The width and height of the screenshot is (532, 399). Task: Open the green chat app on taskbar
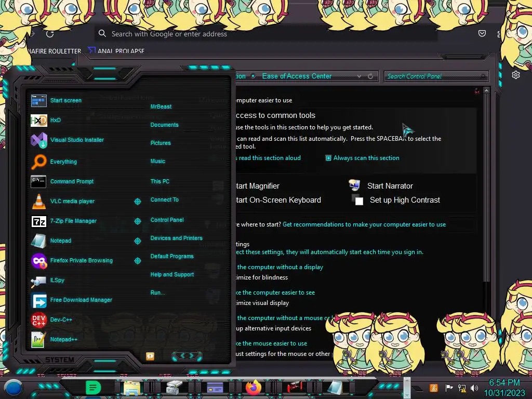point(93,388)
